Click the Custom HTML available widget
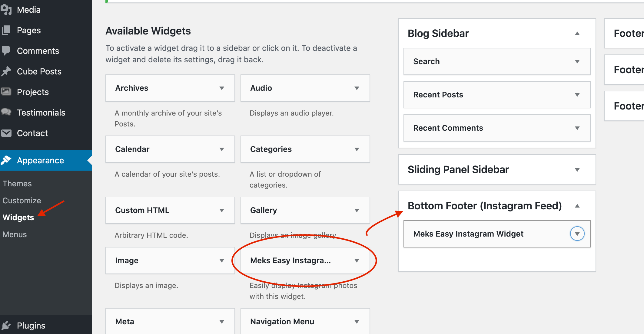Screen dimensions: 644x334 [142, 210]
